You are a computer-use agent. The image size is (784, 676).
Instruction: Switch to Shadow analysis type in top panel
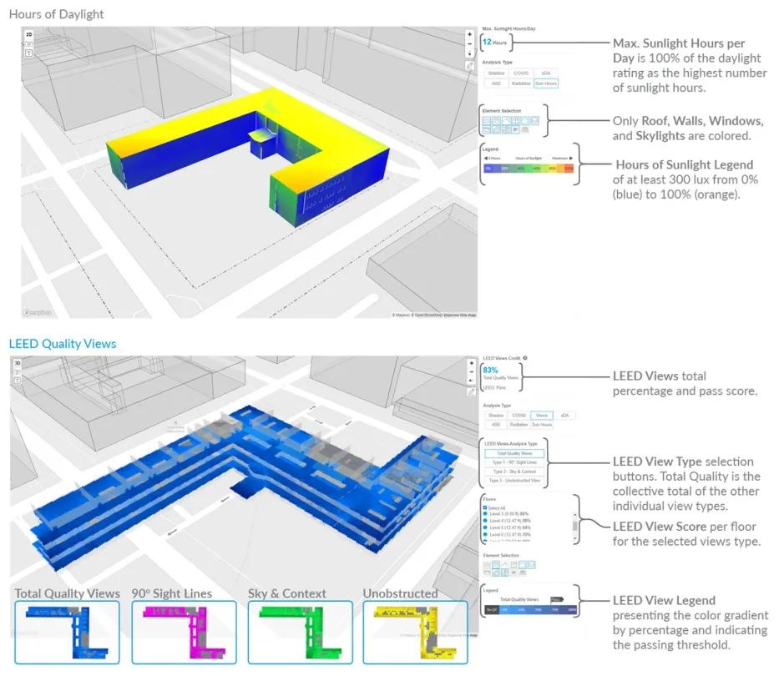click(496, 73)
